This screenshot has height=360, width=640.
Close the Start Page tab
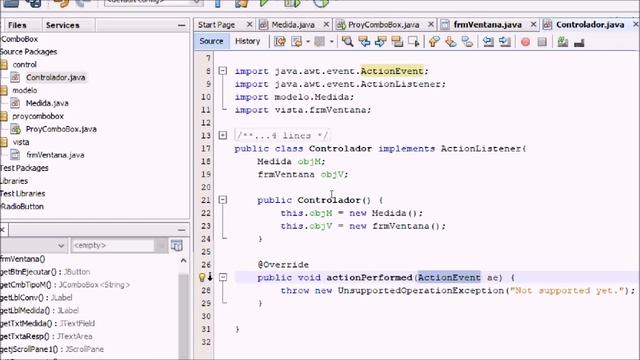tap(249, 25)
